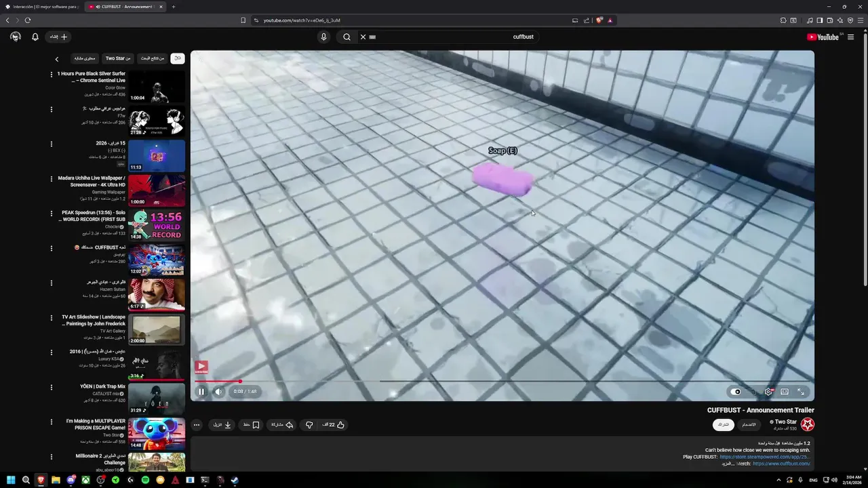Open 'Madara Uchiha Live Wallpaper' video title
Image resolution: width=868 pixels, height=488 pixels.
(92, 181)
